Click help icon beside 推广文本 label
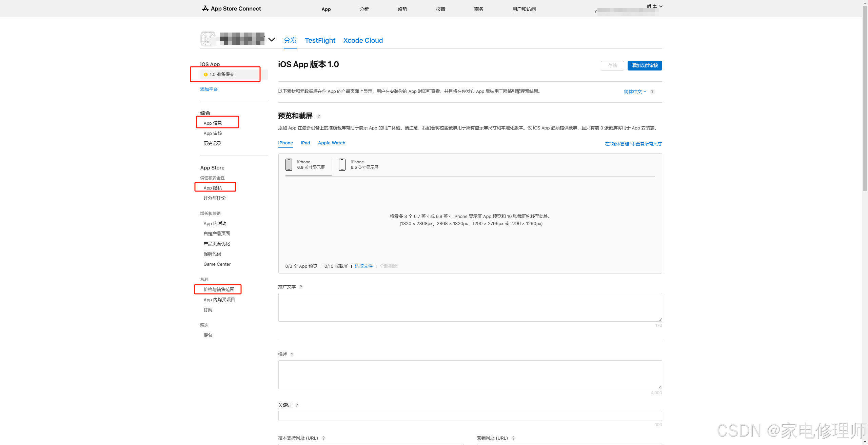The image size is (868, 445). click(301, 287)
